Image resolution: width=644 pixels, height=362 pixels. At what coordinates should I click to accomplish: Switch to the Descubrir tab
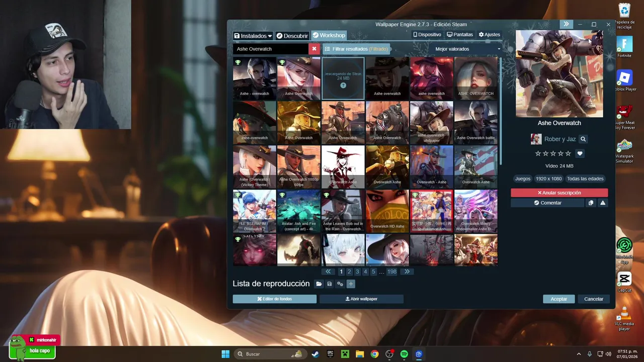292,36
